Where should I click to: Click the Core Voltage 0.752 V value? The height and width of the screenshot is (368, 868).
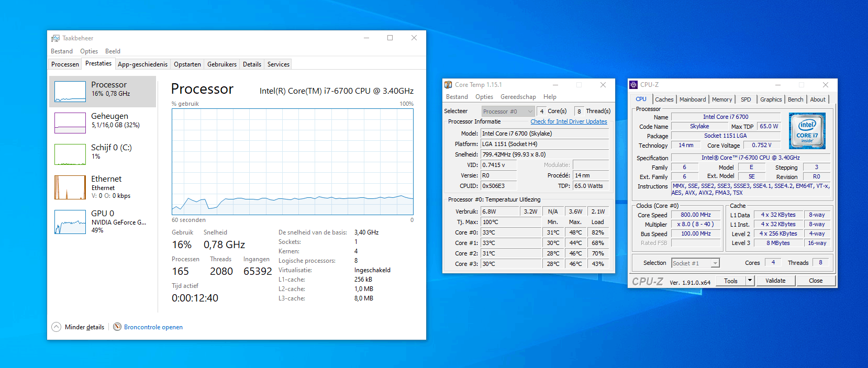(762, 146)
